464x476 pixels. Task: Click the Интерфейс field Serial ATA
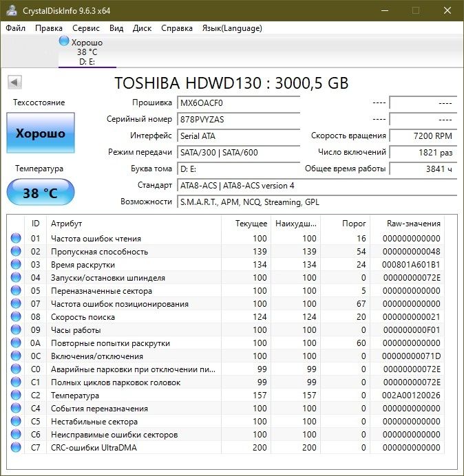coord(238,136)
